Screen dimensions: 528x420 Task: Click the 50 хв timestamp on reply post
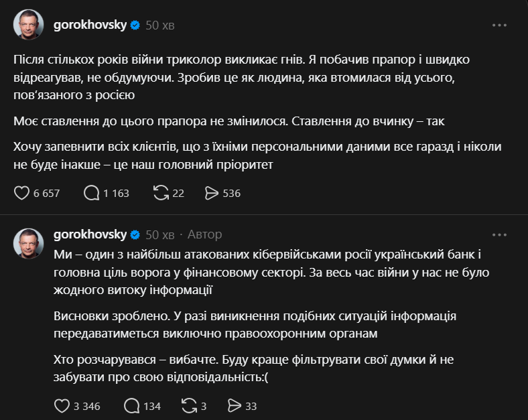point(159,235)
